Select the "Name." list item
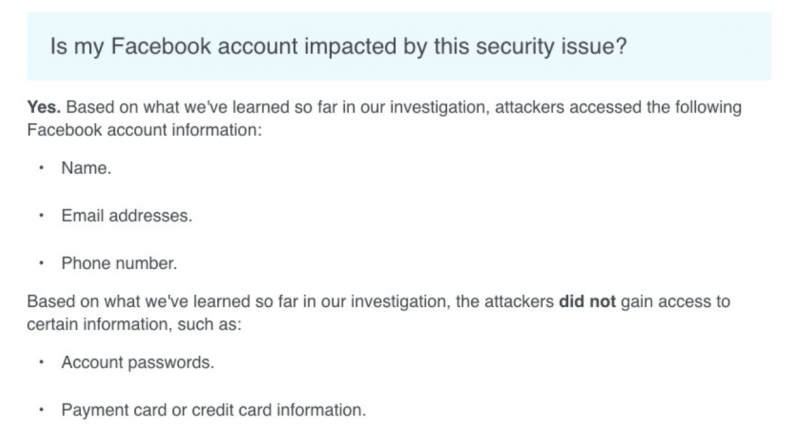This screenshot has width=800, height=447. click(x=86, y=169)
